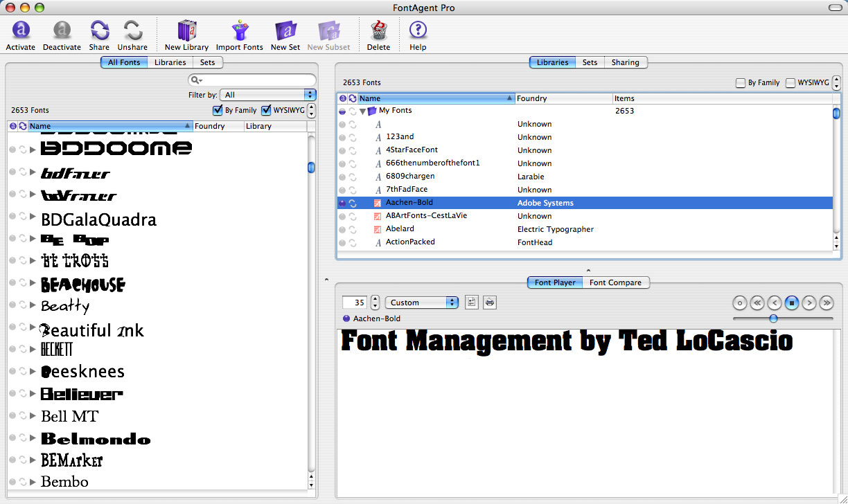Switch to the Font Compare tab
The width and height of the screenshot is (848, 504).
pos(615,282)
